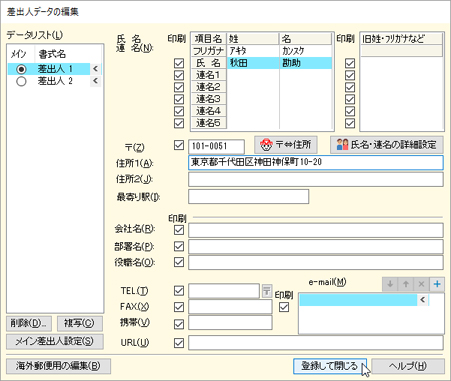The image size is (451, 381).
Task: Toggle the 会社名 print checkbox
Action: tap(179, 230)
